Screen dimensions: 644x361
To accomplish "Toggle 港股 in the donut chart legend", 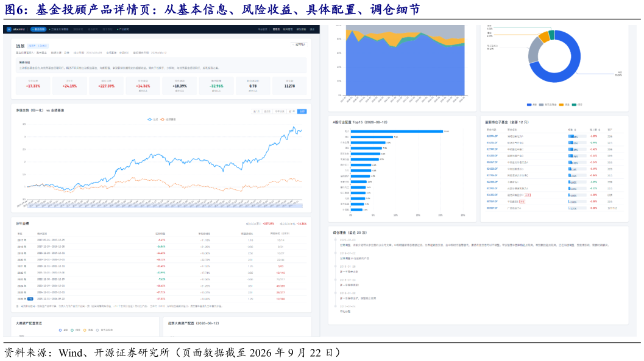I will coord(564,105).
